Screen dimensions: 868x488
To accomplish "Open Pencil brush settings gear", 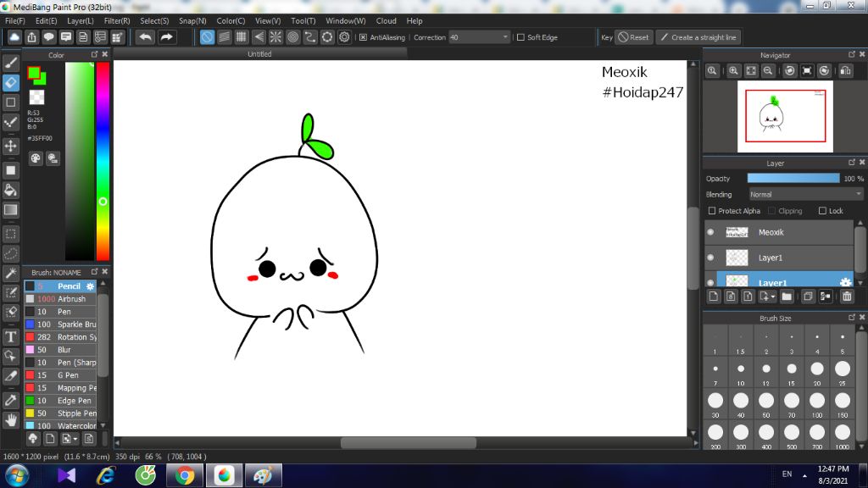I will click(90, 286).
